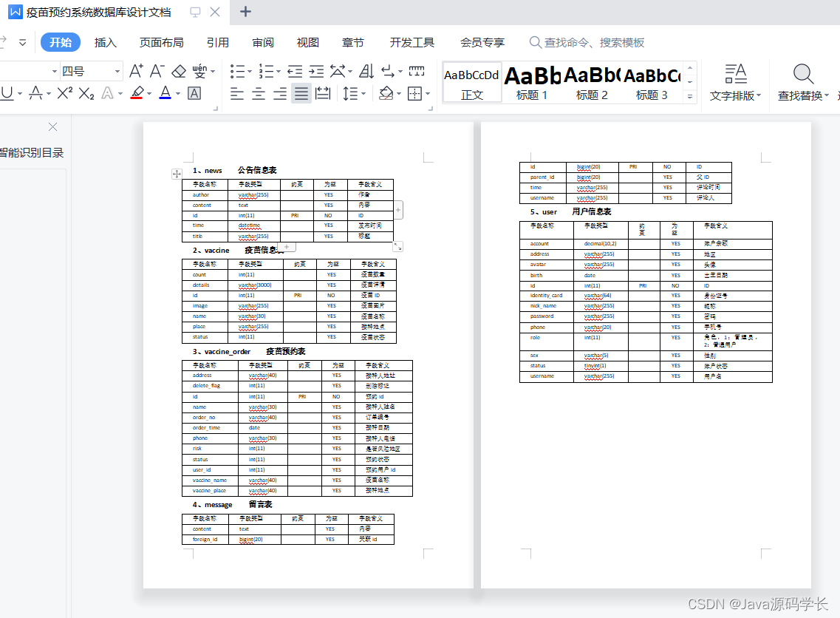
Task: Click the tab stops ruler icon
Action: tap(416, 71)
